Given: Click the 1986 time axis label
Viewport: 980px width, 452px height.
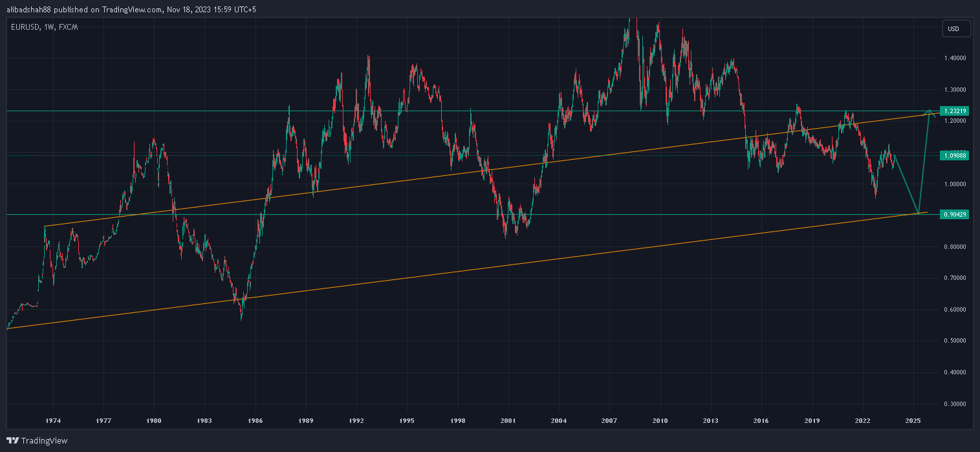Looking at the screenshot, I should (x=255, y=420).
